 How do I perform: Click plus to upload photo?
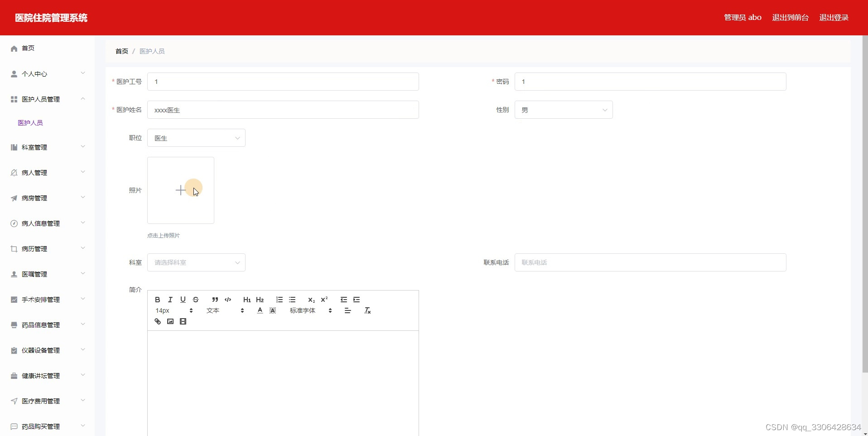click(181, 190)
